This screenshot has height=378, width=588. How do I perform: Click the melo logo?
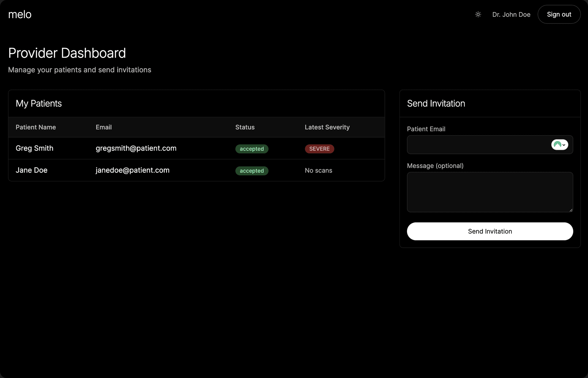[x=20, y=14]
